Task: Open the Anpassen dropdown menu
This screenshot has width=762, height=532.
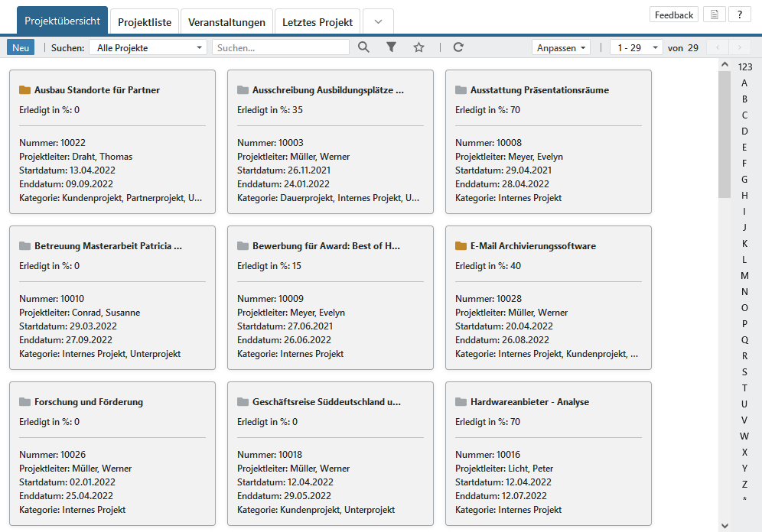Action: tap(562, 47)
